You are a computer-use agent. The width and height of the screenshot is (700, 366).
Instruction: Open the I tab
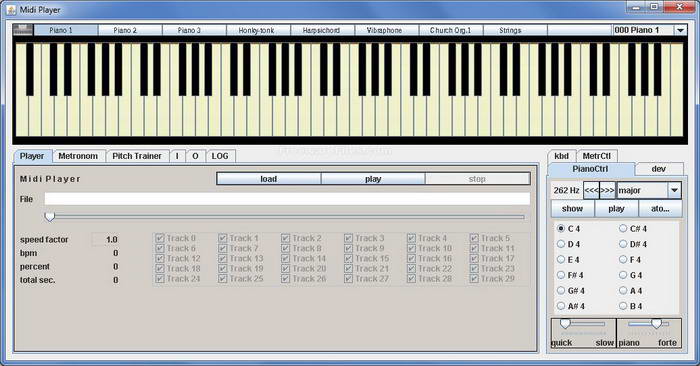pos(177,156)
